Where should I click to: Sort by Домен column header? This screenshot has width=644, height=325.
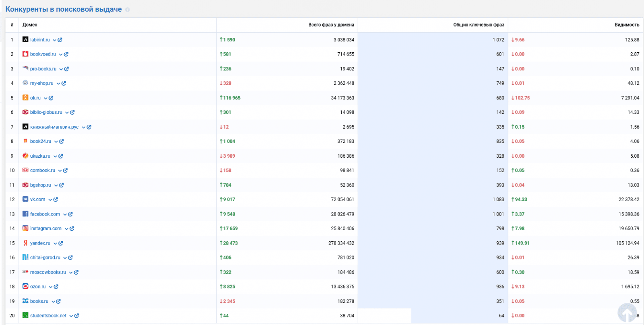coord(30,25)
